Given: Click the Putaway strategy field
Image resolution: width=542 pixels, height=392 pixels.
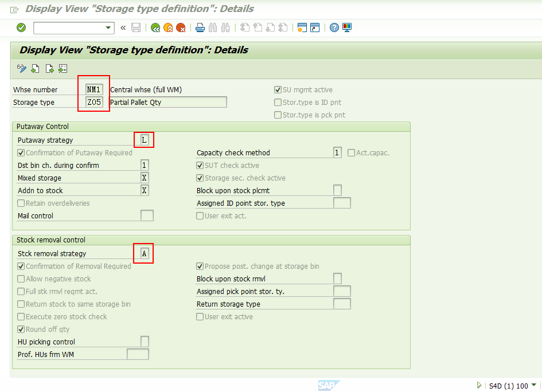Looking at the screenshot, I should (x=145, y=140).
